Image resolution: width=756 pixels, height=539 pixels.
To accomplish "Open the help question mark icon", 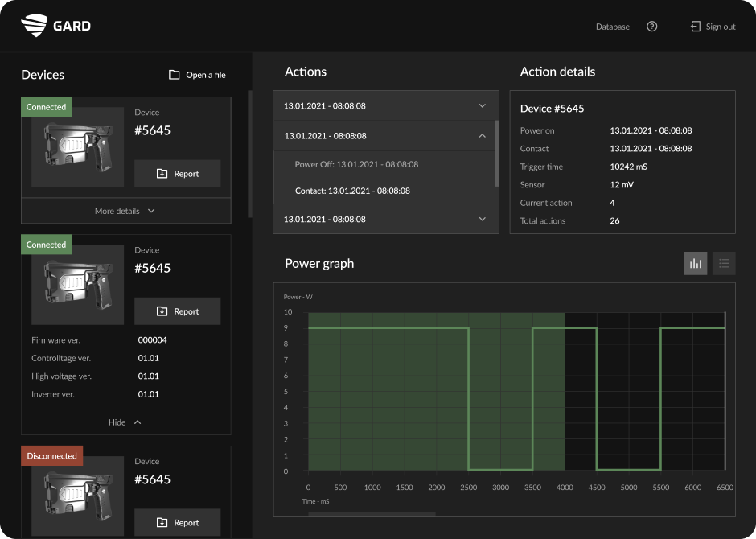I will (x=651, y=26).
